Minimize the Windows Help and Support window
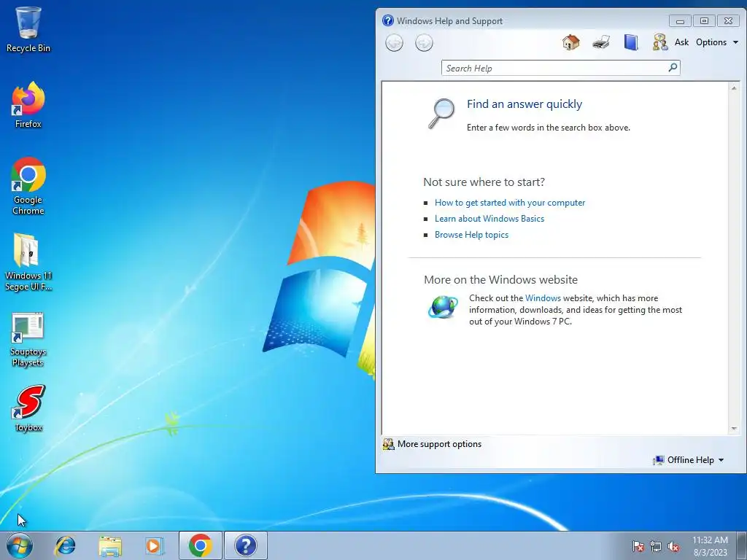Screen dimensions: 747x560 coord(680,21)
